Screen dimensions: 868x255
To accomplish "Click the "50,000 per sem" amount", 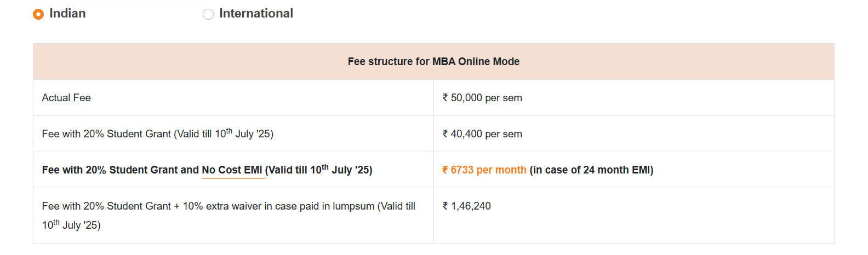I will coord(487,98).
